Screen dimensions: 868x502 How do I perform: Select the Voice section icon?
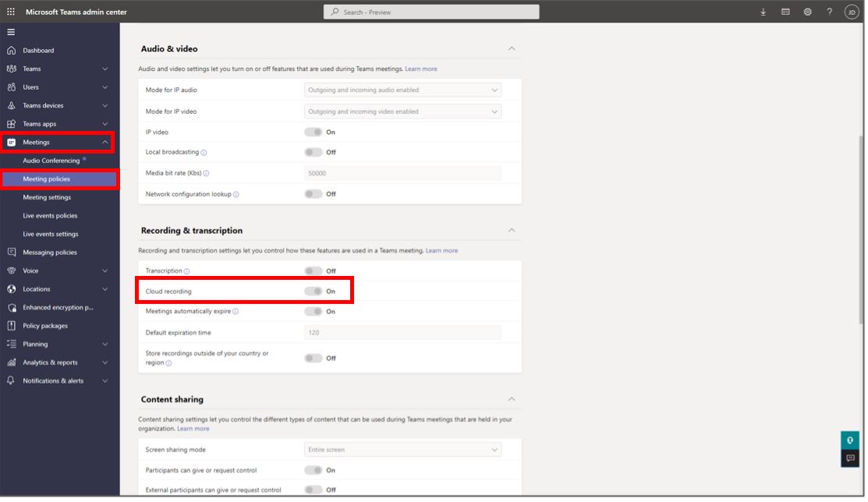[12, 270]
